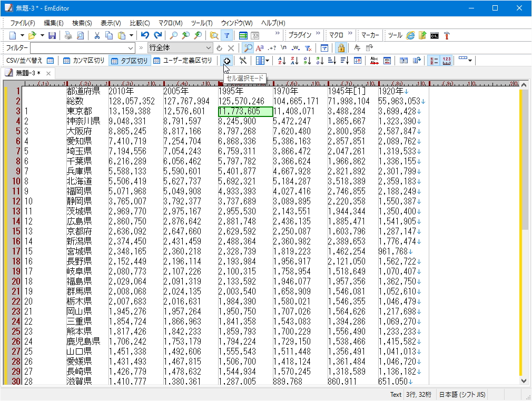
Task: Sort numbers smallest to largest
Action: (307, 61)
